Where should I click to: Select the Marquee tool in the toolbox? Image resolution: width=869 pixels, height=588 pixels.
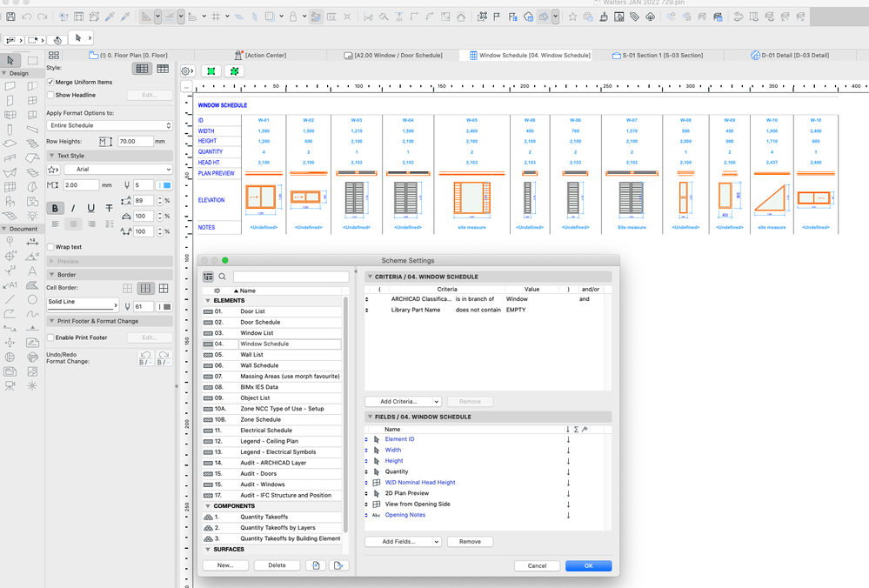coord(32,61)
